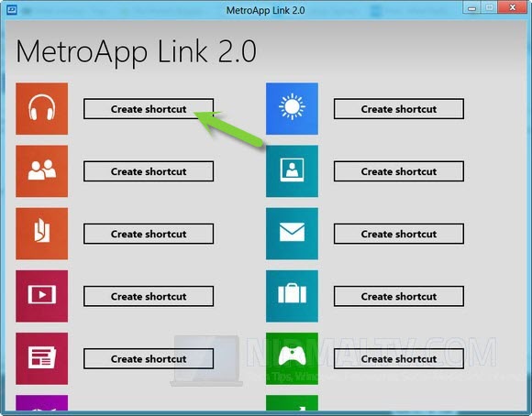Create shortcut for the Xbox Games app

[399, 358]
